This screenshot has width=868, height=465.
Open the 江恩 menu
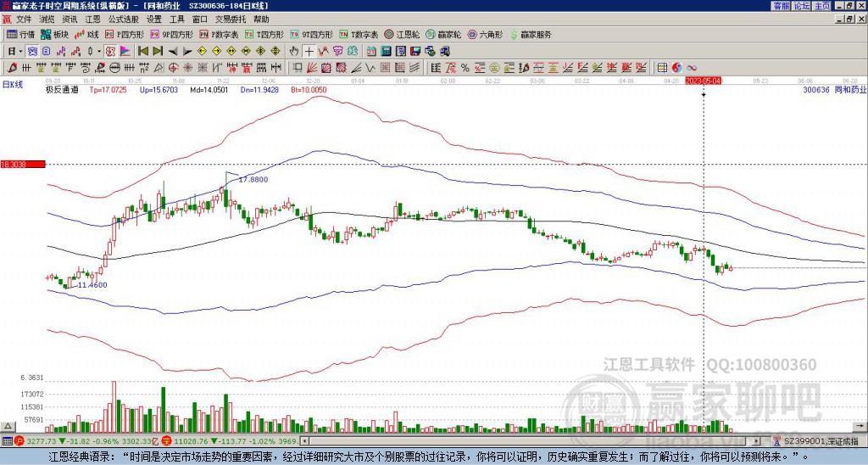click(93, 20)
